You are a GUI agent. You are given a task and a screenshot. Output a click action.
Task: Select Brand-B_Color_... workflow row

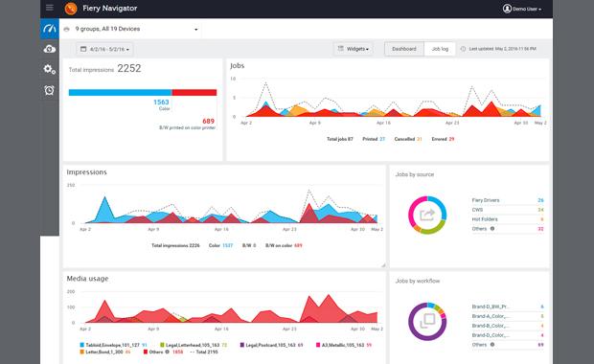pyautogui.click(x=508, y=326)
